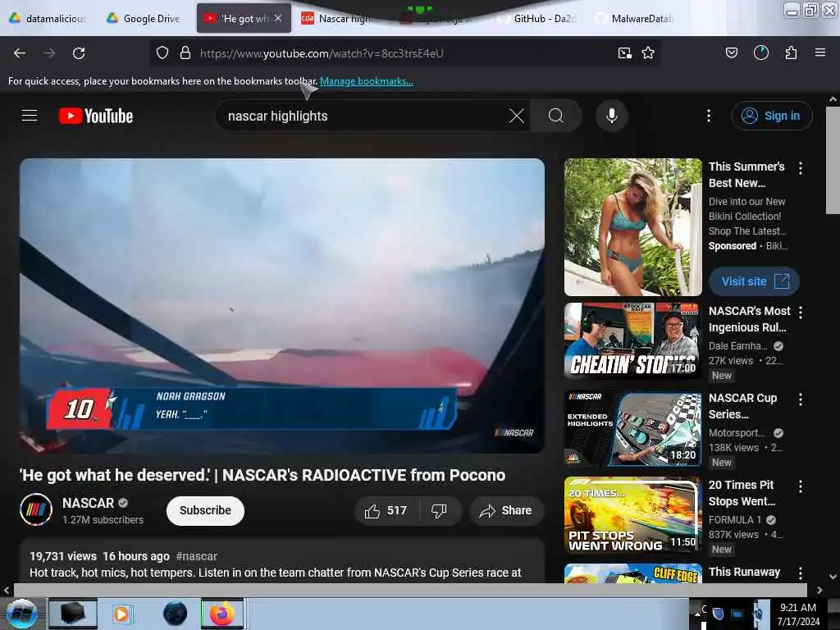Click the #nascar hashtag
This screenshot has width=840, height=630.
(x=197, y=556)
